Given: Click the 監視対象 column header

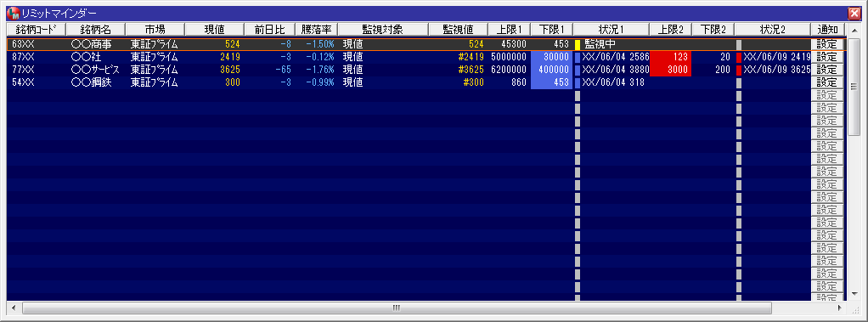Looking at the screenshot, I should click(383, 30).
